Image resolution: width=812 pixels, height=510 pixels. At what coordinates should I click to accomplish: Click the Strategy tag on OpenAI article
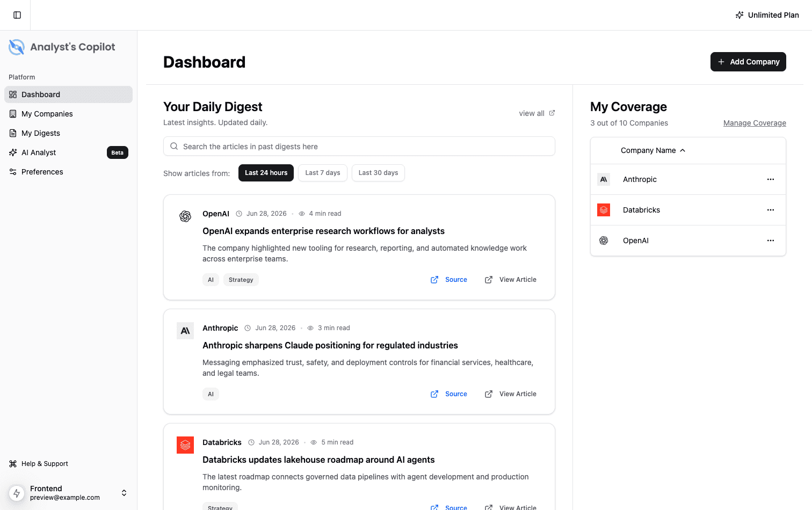coord(241,280)
